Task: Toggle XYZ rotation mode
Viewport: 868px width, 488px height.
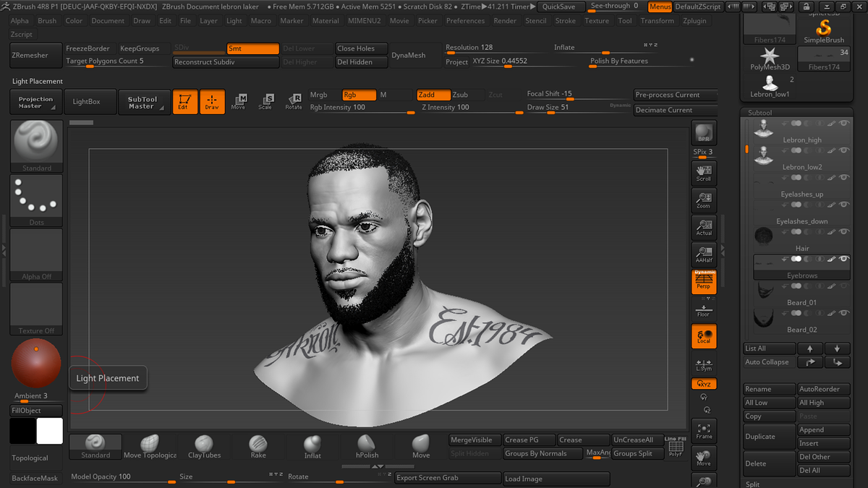Action: pos(704,384)
